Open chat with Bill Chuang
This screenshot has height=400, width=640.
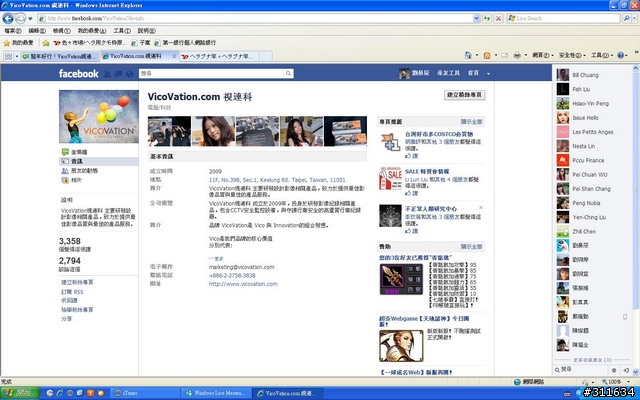click(x=593, y=75)
